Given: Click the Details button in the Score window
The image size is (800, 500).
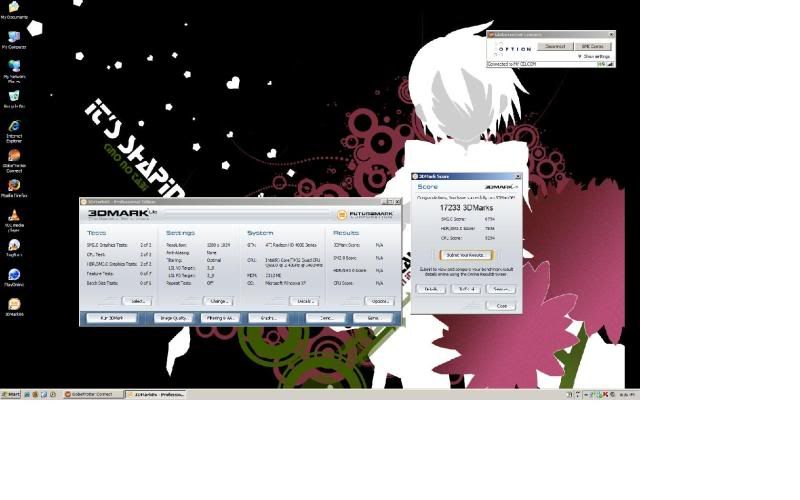Looking at the screenshot, I should (431, 289).
